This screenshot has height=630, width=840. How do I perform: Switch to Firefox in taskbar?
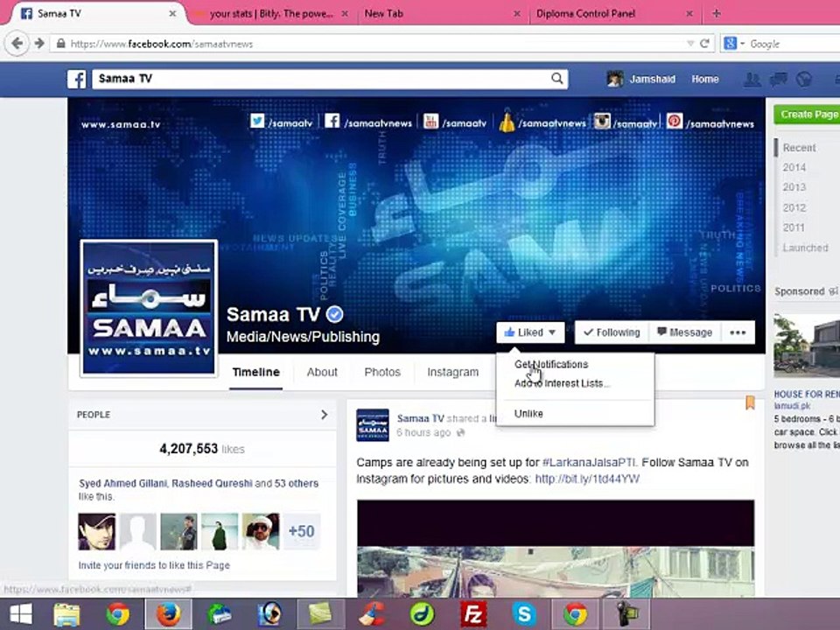pyautogui.click(x=168, y=614)
